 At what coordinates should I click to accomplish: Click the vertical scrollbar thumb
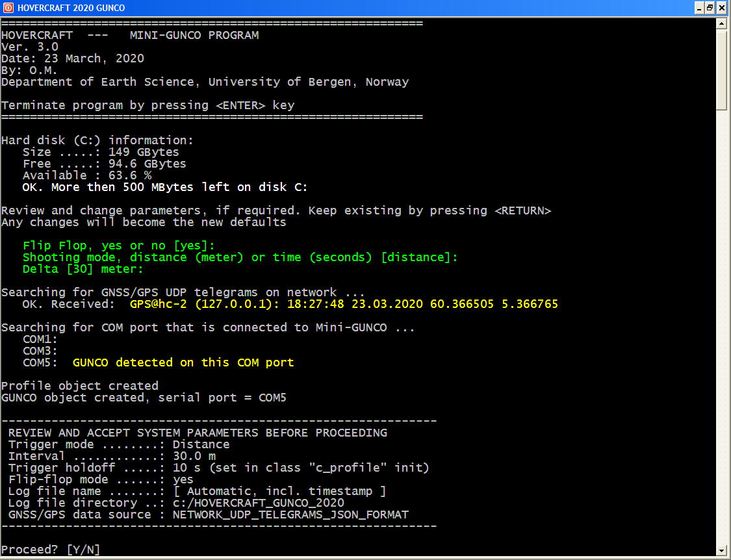721,70
